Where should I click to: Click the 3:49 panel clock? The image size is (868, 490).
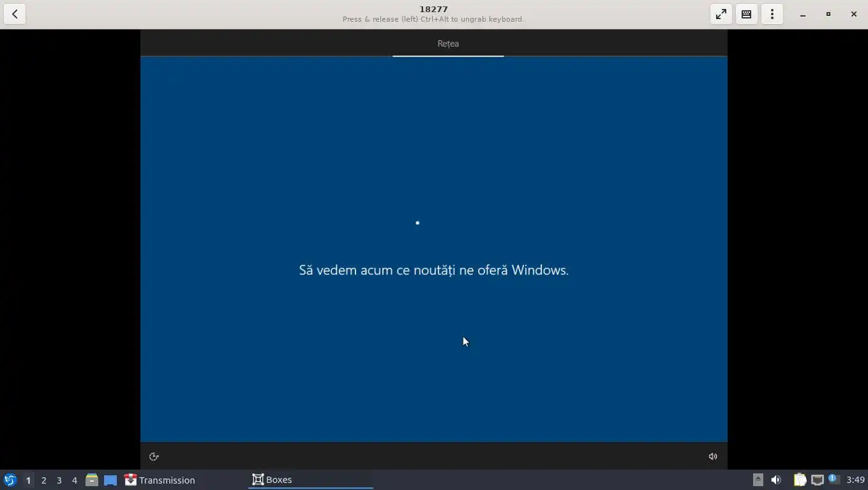click(855, 480)
